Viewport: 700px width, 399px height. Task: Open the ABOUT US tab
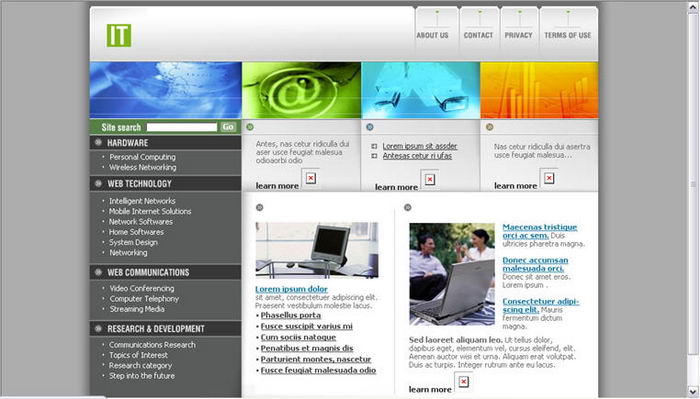click(433, 35)
